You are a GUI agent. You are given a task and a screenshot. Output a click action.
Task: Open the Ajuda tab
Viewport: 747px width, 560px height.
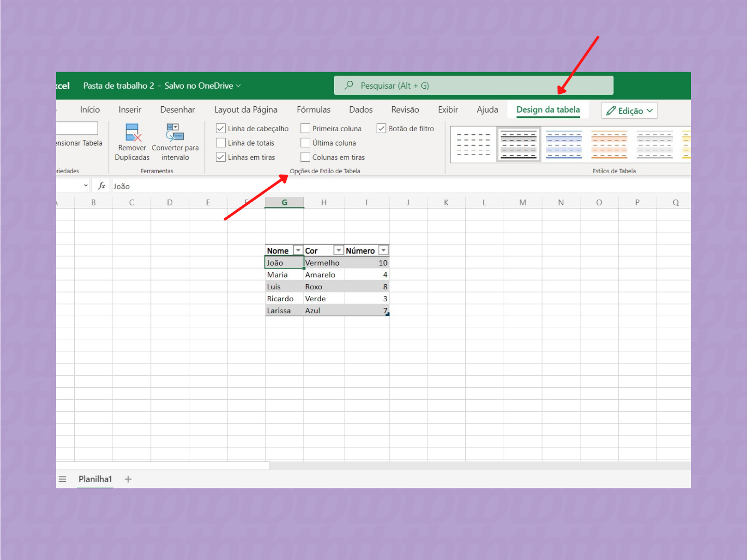point(487,109)
